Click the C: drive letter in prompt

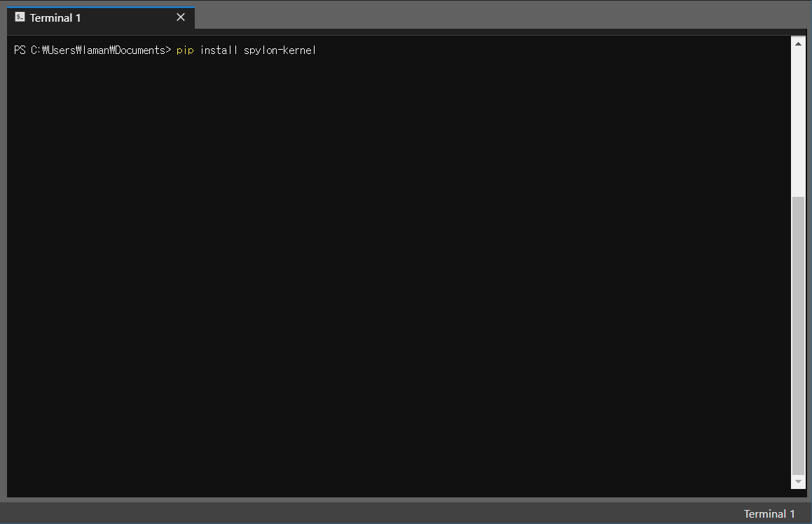36,50
